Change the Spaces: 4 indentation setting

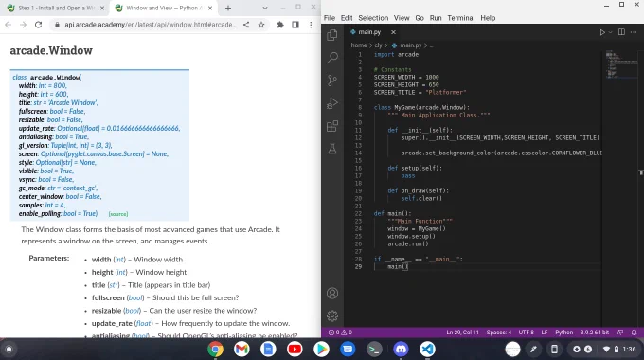(498, 333)
